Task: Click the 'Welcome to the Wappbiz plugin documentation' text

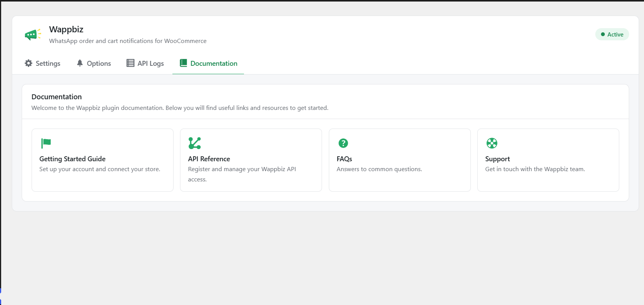Action: pyautogui.click(x=180, y=108)
